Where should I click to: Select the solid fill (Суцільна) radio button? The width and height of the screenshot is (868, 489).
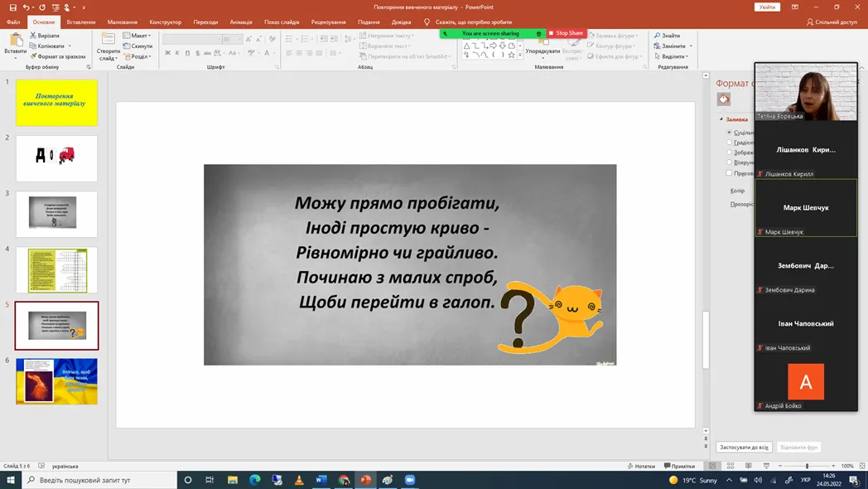tap(730, 133)
